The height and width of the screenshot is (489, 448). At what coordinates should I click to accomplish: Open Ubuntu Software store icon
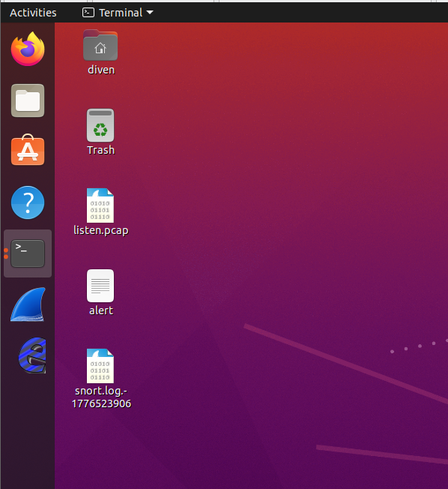point(28,150)
